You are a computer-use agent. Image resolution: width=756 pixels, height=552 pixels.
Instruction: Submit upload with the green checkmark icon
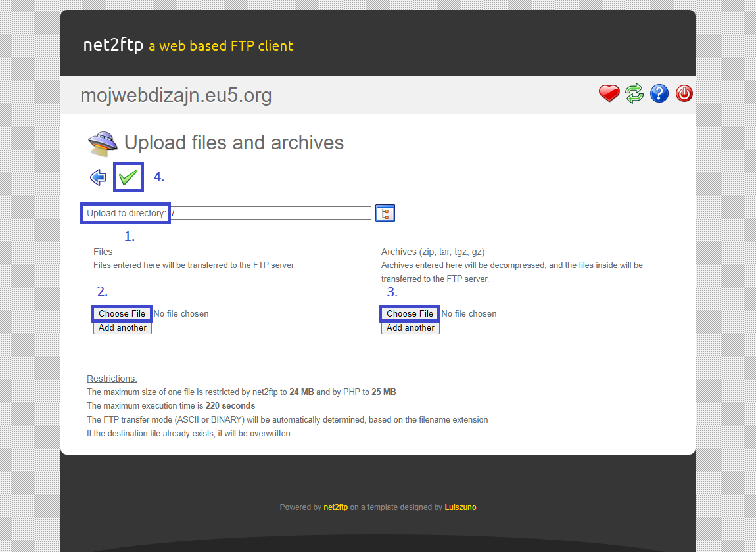click(128, 177)
